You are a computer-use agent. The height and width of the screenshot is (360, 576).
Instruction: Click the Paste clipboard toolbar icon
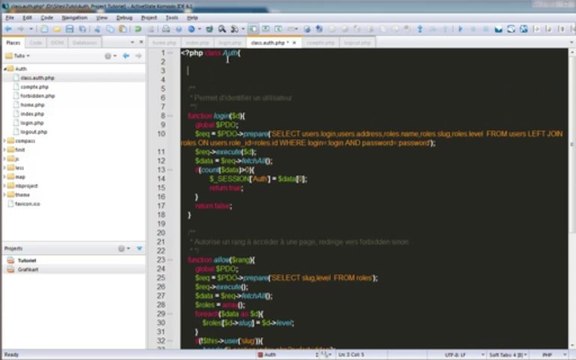click(x=123, y=29)
